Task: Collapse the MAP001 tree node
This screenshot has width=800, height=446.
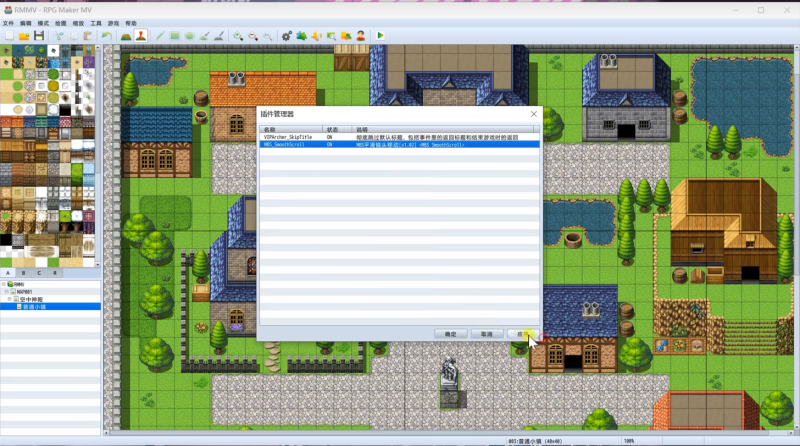Action: click(x=7, y=292)
